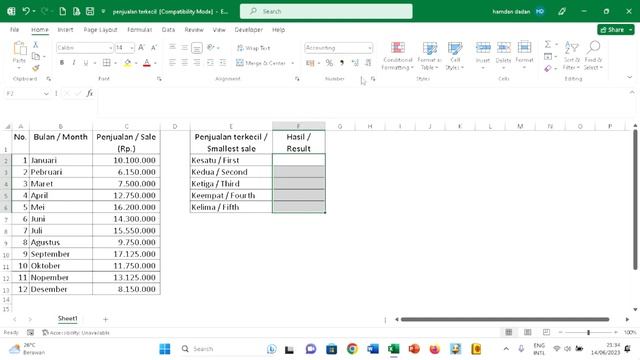This screenshot has height=360, width=640.
Task: Click the Borders icon
Action: pos(107,63)
